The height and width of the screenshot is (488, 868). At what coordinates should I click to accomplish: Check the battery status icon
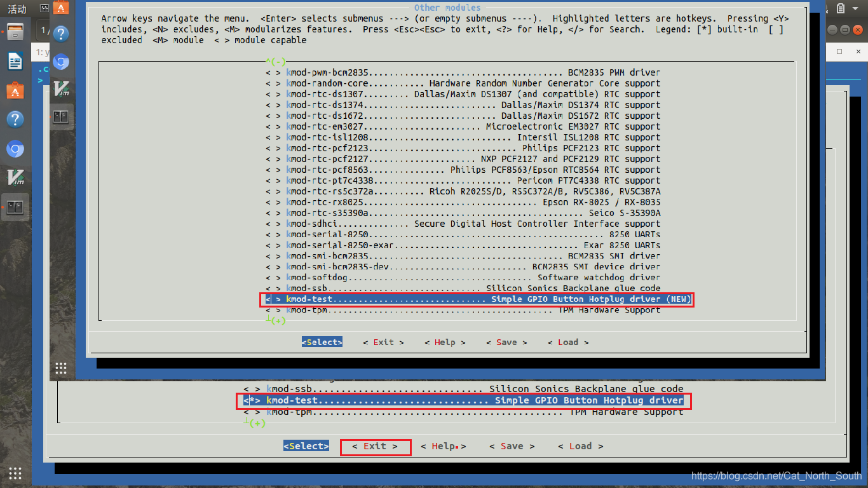841,9
